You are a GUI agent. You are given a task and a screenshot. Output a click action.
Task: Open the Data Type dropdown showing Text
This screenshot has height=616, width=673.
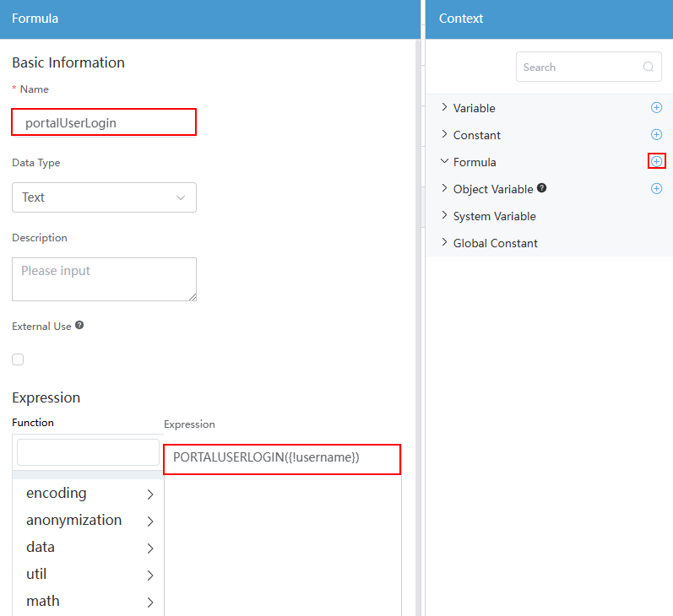click(x=105, y=197)
